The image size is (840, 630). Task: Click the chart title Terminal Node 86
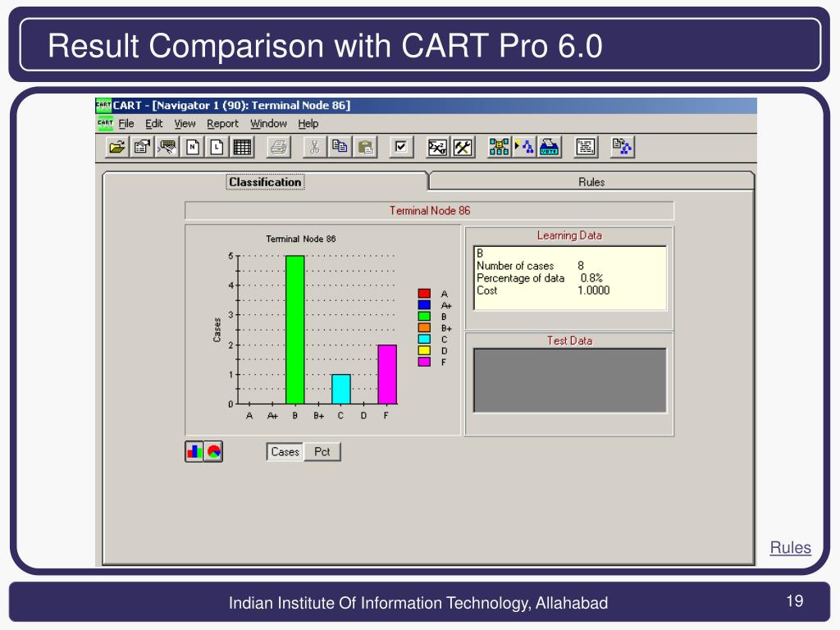coord(300,239)
